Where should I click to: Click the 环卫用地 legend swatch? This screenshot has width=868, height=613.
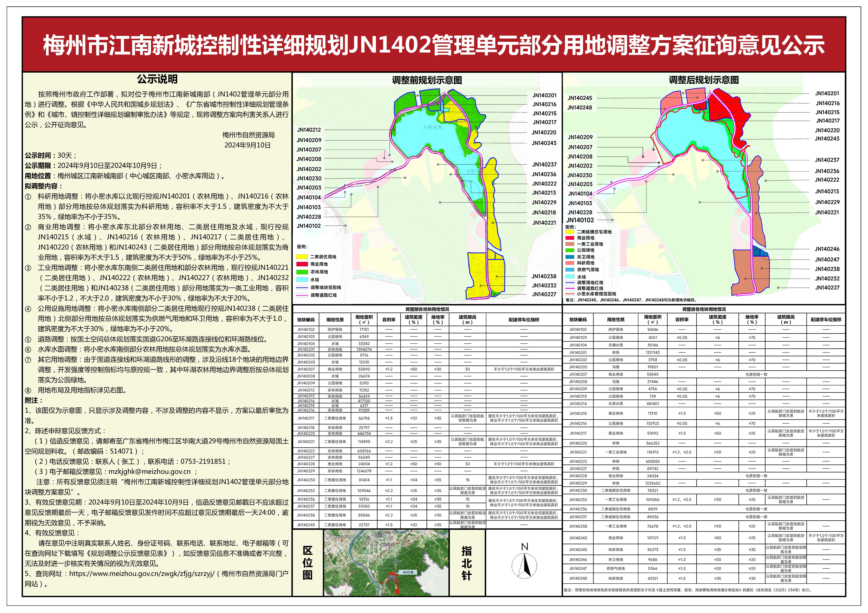570,257
